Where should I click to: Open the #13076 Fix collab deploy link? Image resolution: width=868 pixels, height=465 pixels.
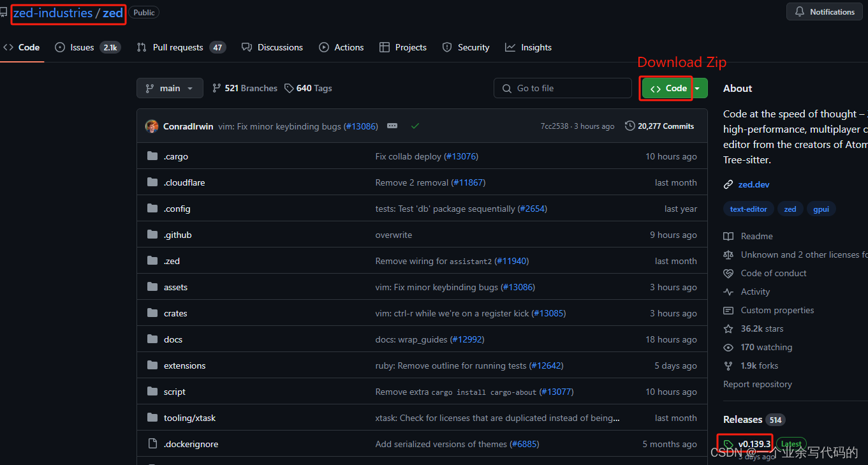point(461,156)
